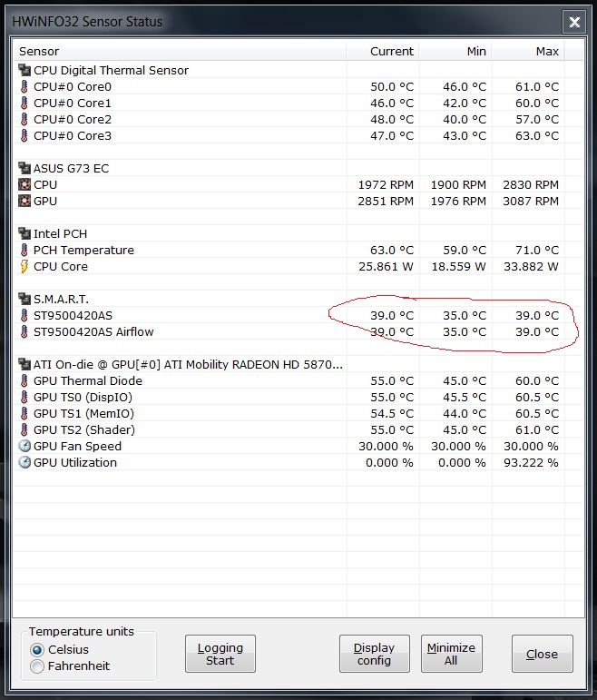597x700 pixels.
Task: Click the lightning bolt icon for CPU Core power
Action: 24,267
